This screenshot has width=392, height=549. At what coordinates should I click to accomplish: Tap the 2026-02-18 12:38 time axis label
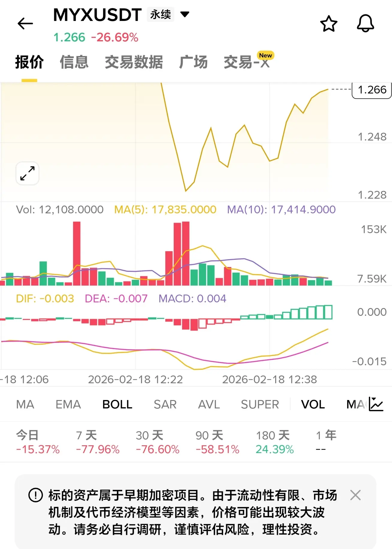pos(270,379)
